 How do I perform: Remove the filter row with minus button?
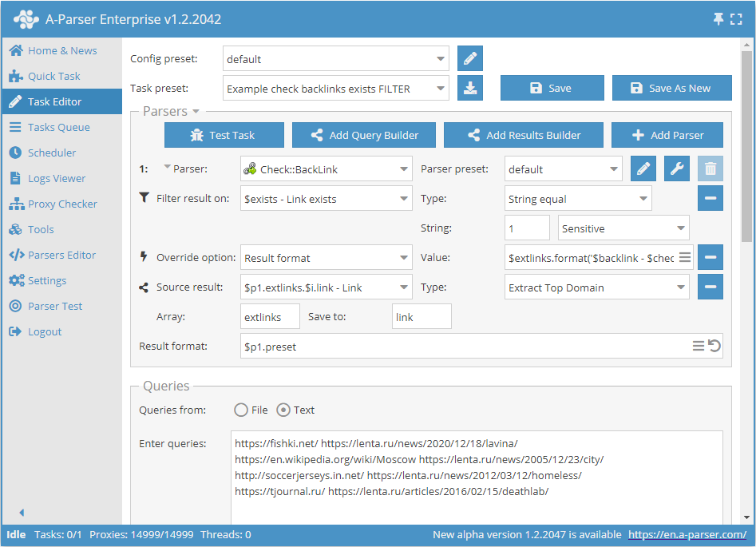tap(710, 198)
